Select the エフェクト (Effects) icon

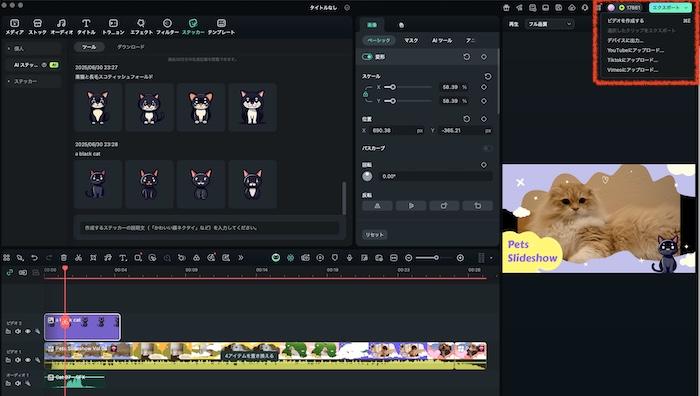141,26
